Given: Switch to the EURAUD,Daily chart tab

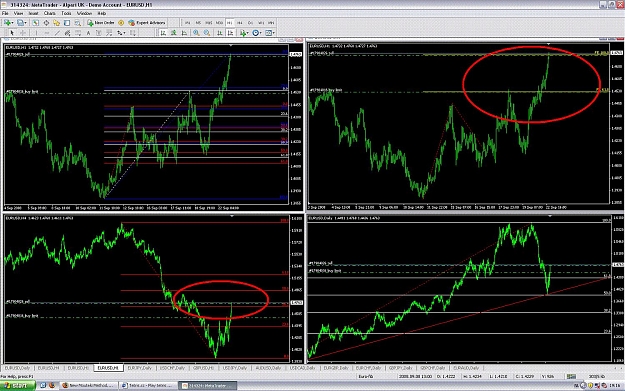Looking at the screenshot, I should (466, 368).
